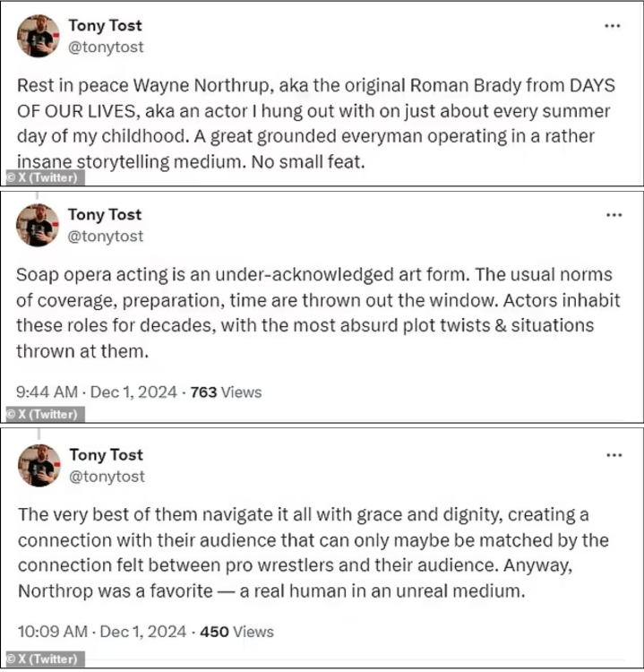The height and width of the screenshot is (672, 644).
Task: Click Tony Tost's avatar on the soap opera tweet
Action: 39,225
